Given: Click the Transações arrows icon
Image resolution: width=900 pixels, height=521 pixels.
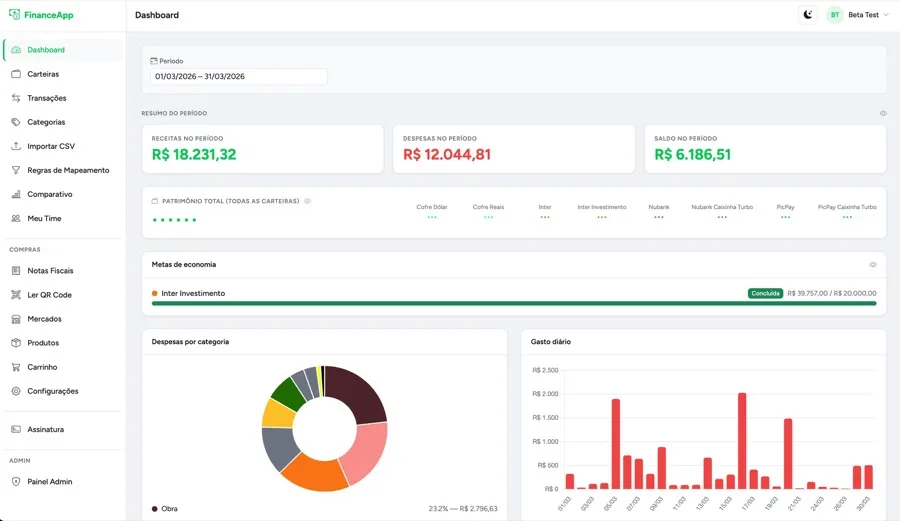Looking at the screenshot, I should tap(16, 98).
